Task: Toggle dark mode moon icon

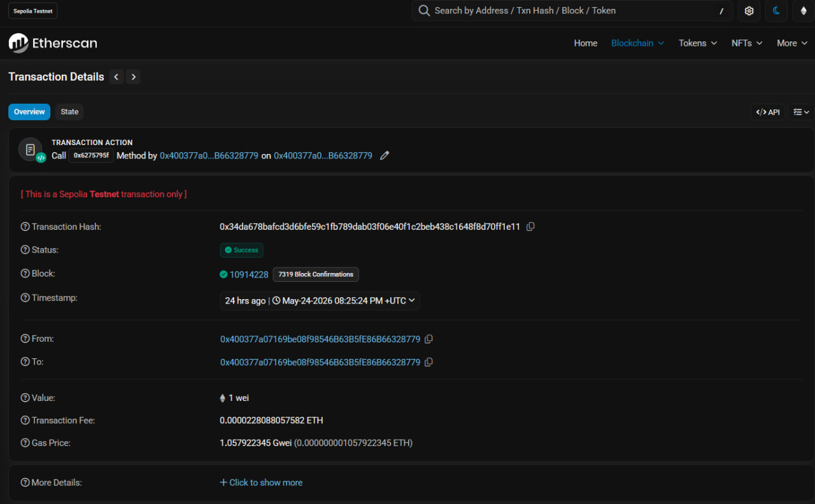Action: tap(776, 11)
